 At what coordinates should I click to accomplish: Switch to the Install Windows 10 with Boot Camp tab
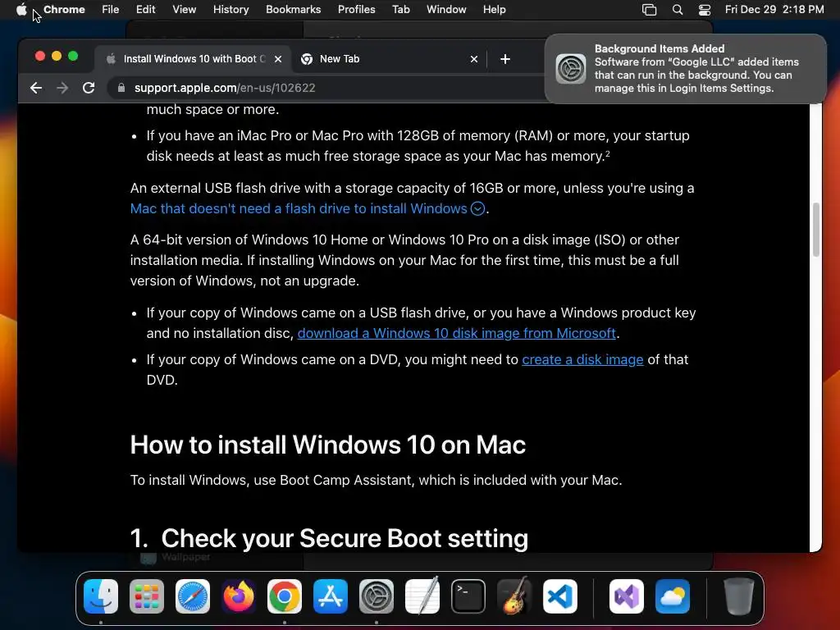tap(193, 59)
